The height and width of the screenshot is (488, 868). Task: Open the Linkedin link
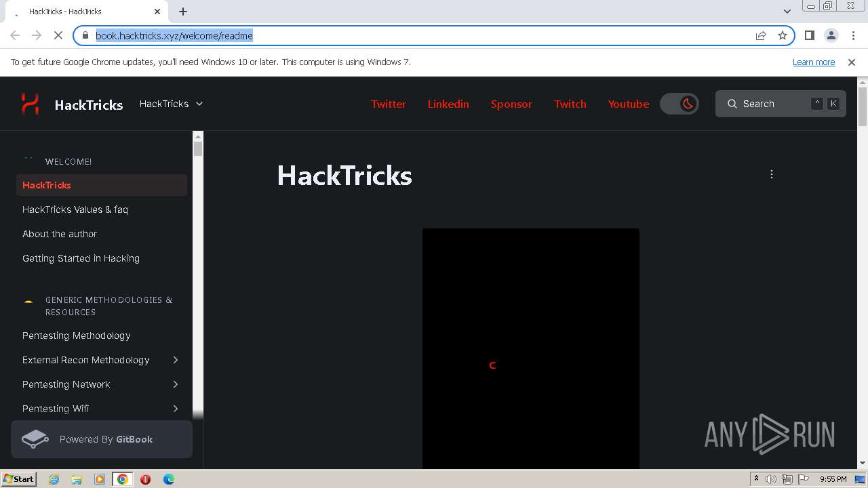(x=448, y=104)
